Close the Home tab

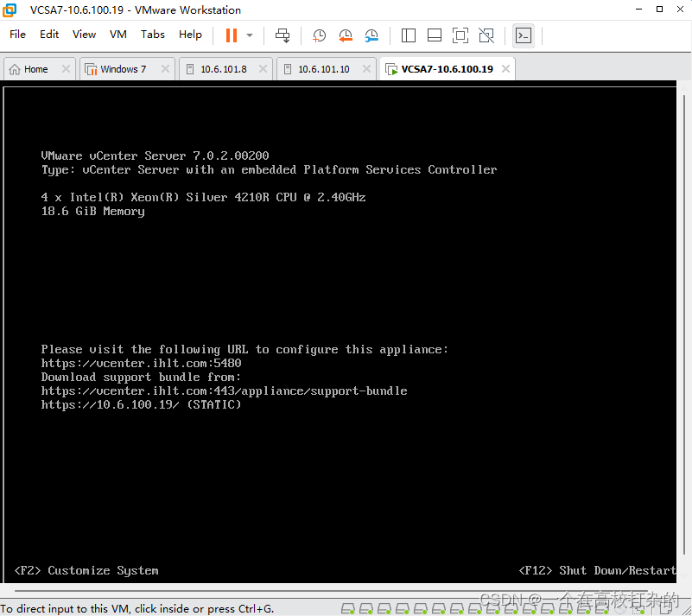(x=66, y=69)
